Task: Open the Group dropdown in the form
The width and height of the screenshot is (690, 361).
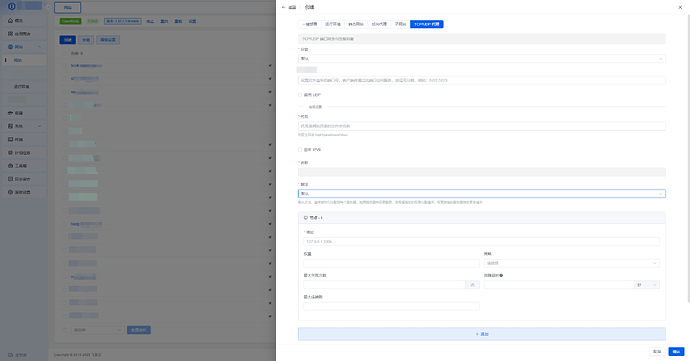Action: pos(481,59)
